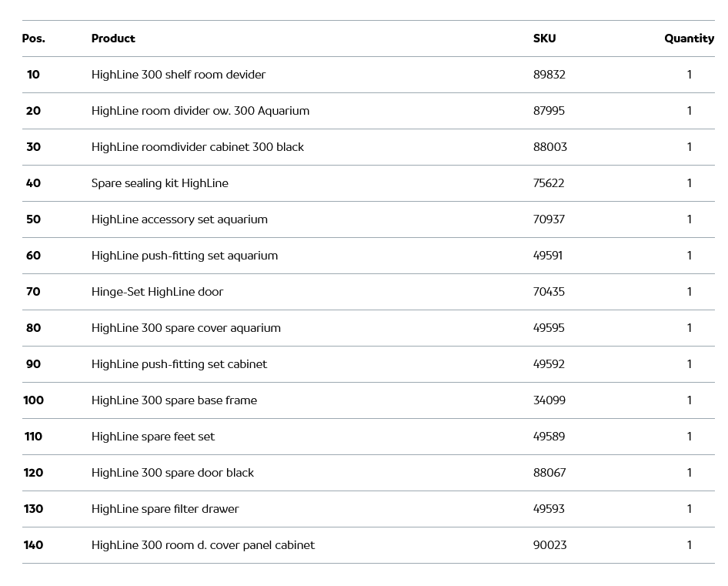
Task: Click SKU number 89832
Action: 549,75
